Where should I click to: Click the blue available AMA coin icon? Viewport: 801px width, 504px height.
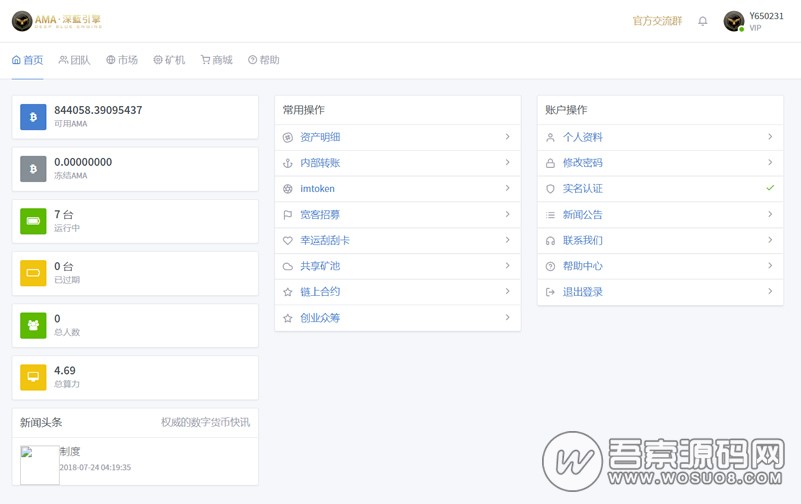click(x=33, y=117)
